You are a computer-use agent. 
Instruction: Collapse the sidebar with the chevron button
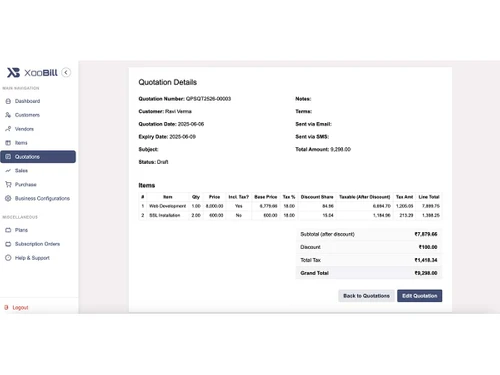point(66,72)
